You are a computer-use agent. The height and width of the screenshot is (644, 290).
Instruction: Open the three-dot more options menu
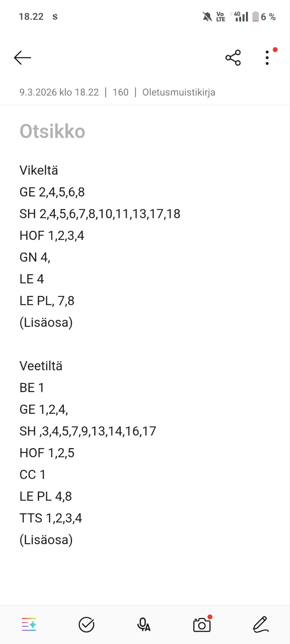tap(267, 58)
